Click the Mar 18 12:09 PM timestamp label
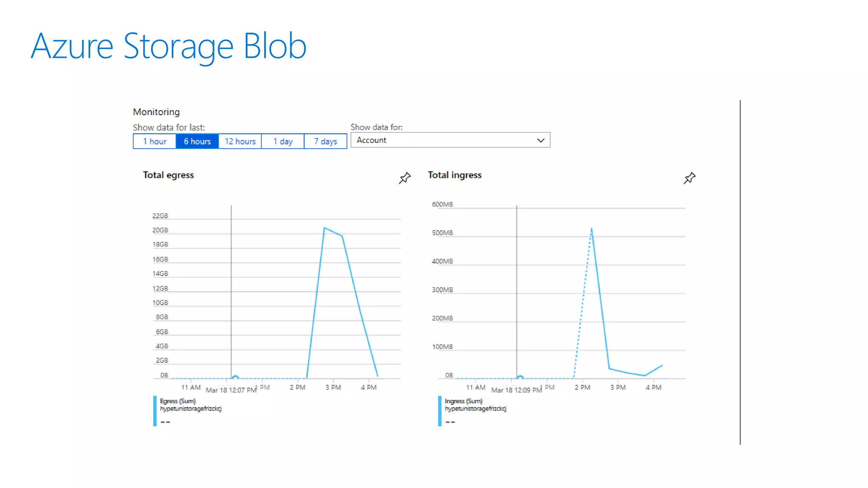The width and height of the screenshot is (868, 488). (517, 390)
